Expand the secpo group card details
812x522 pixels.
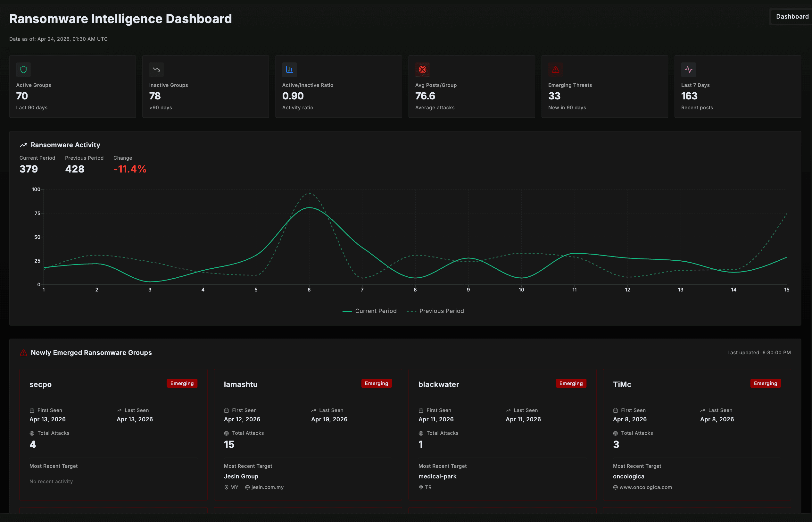coord(41,384)
